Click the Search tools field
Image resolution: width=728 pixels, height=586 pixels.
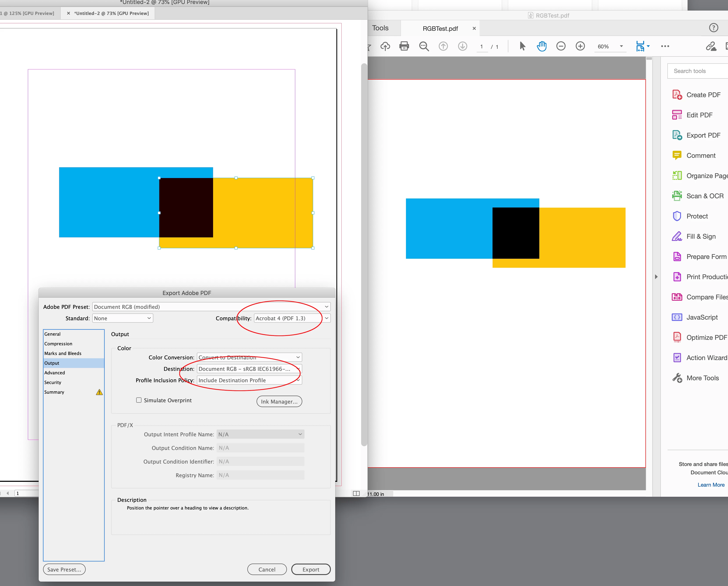(698, 71)
